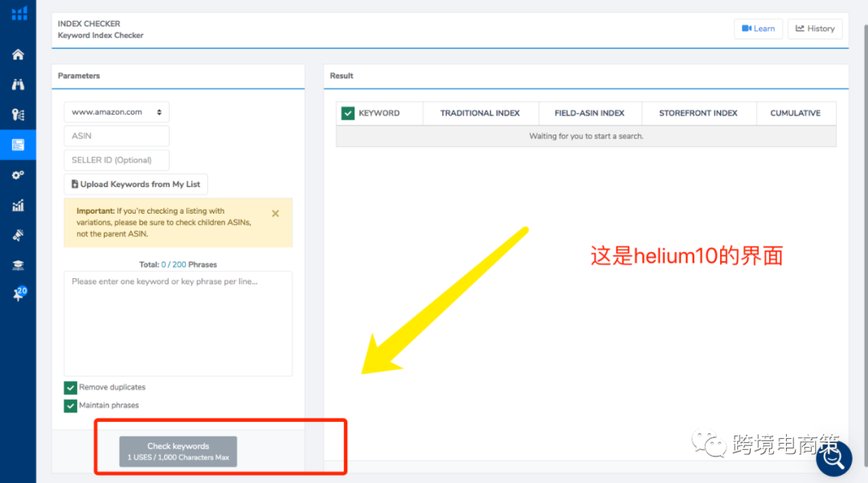Open the graduation cap academy icon
The width and height of the screenshot is (868, 483).
pos(18,265)
